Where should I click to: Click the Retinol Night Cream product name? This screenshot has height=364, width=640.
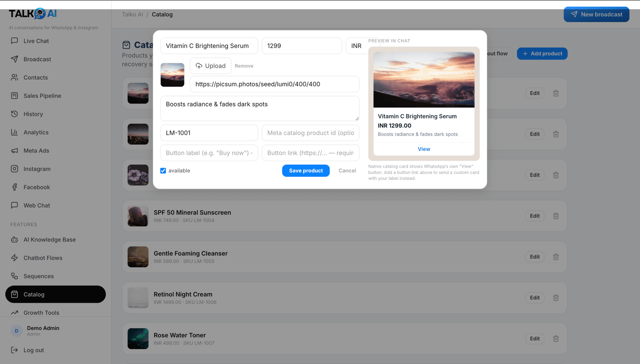point(183,294)
